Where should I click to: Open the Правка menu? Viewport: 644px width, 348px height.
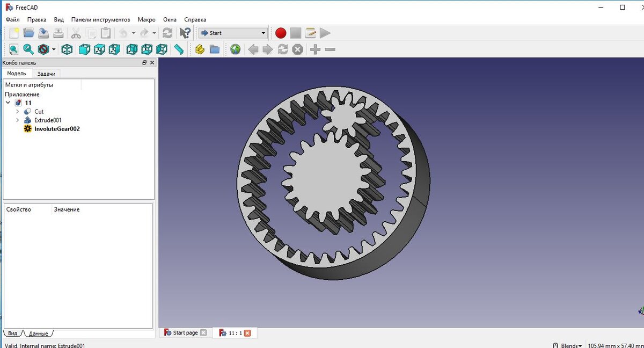[x=37, y=19]
